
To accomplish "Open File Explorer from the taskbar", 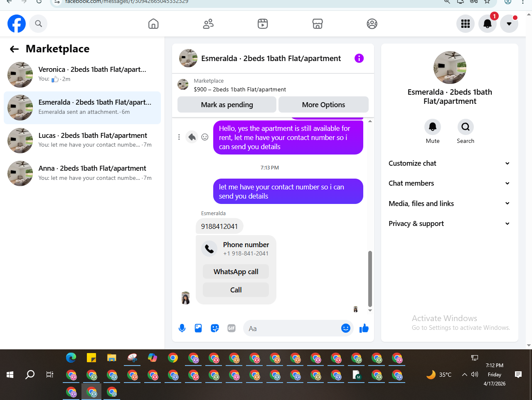I will 111,358.
